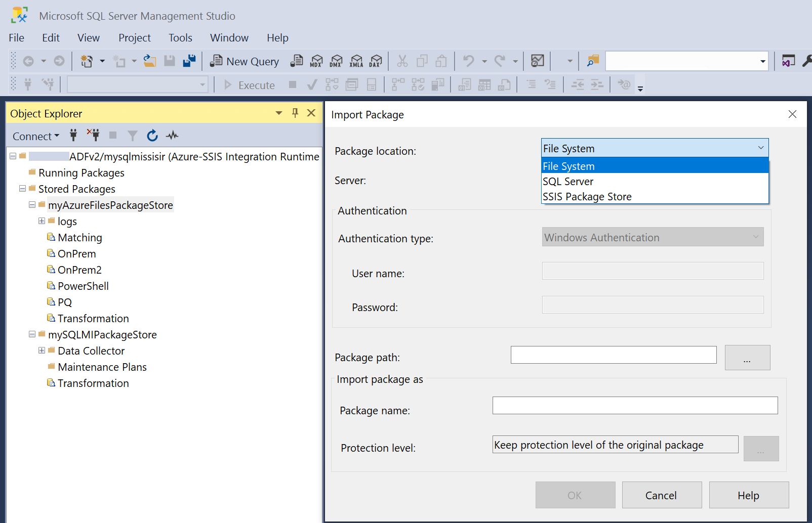Expand the Data Collector folder
The image size is (812, 523).
(x=42, y=351)
